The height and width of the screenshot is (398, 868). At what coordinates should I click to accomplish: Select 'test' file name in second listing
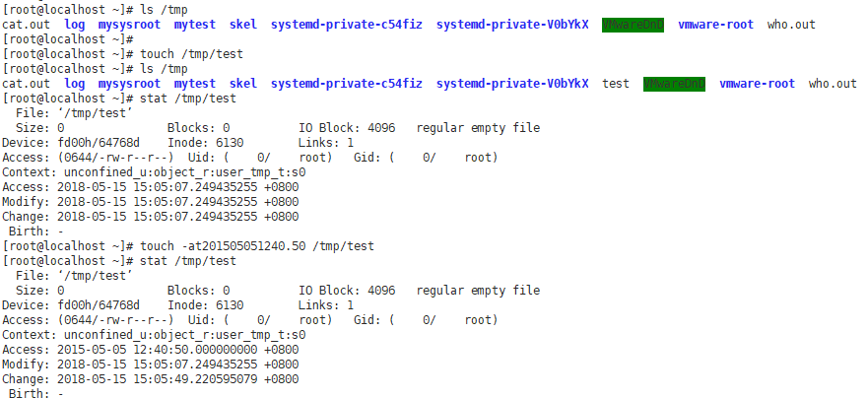pyautogui.click(x=616, y=84)
